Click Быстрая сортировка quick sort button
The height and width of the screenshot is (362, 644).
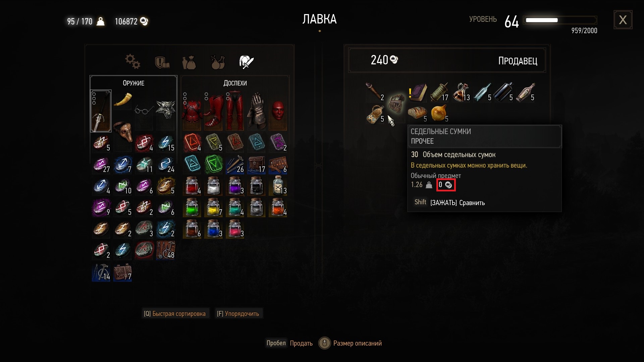tap(175, 314)
